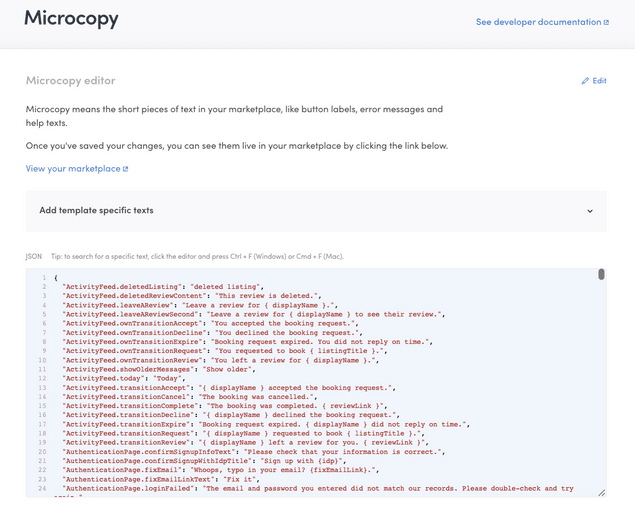Open the View your marketplace link
This screenshot has width=635, height=515.
73,169
